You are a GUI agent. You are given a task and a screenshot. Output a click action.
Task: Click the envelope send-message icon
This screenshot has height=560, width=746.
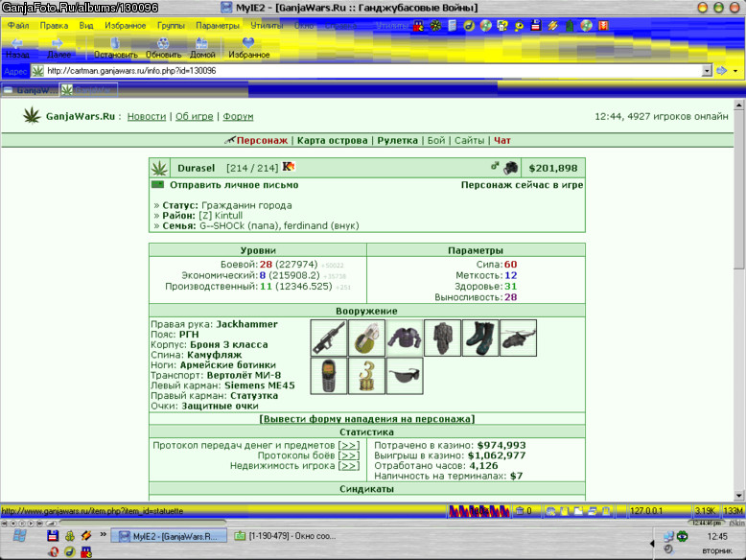coord(157,185)
